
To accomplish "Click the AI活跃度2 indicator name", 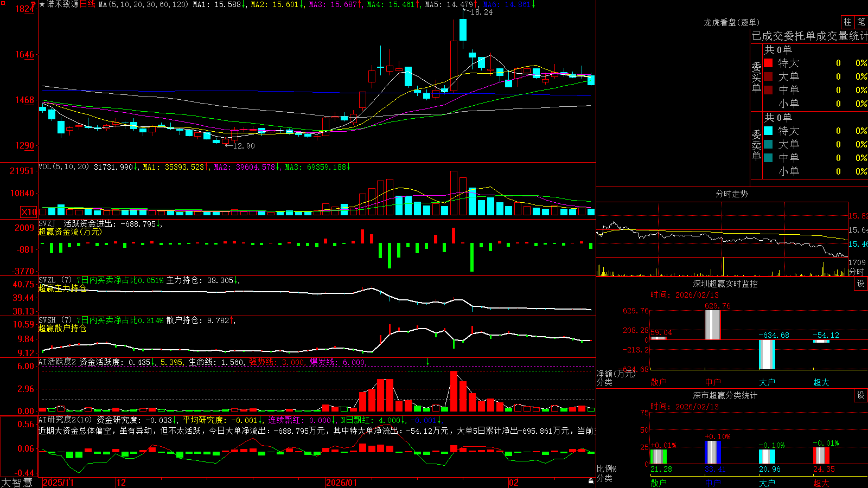I will click(58, 362).
